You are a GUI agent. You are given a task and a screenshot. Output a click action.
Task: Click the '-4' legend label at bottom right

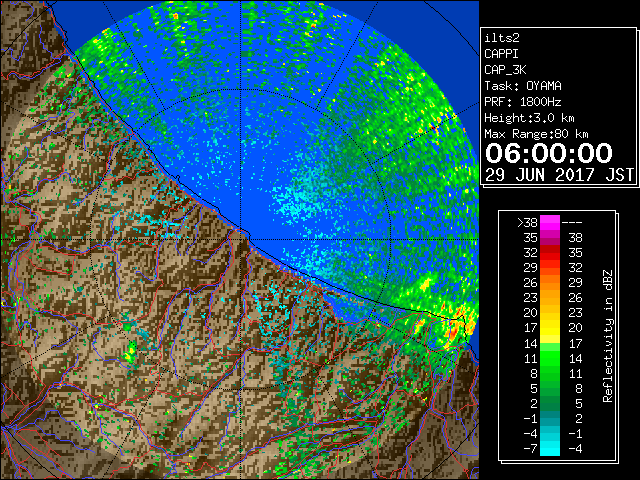[x=575, y=448]
